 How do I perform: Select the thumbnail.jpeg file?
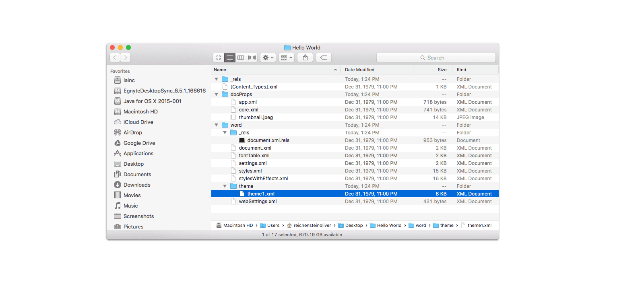(x=256, y=117)
